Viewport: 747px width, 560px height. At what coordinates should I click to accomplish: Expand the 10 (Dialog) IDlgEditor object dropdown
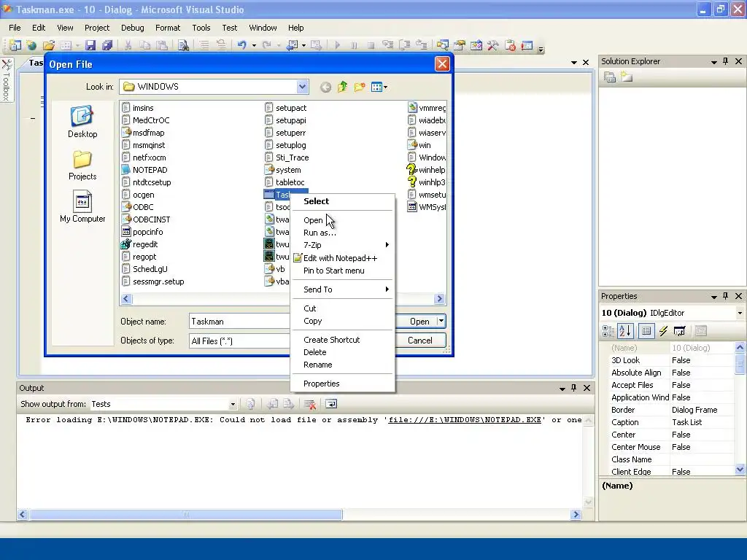(x=740, y=313)
